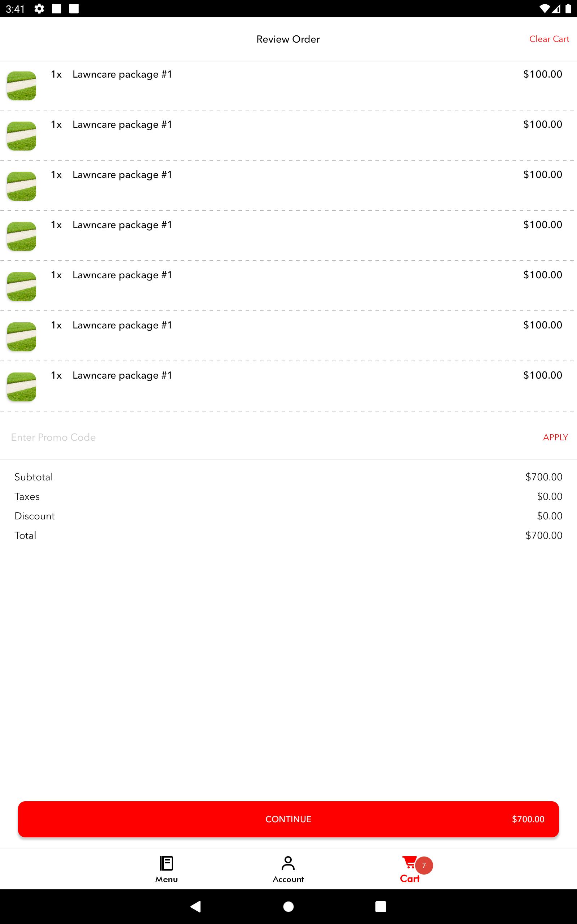577x924 pixels.
Task: Tap the Android back navigation arrow
Action: tap(195, 906)
